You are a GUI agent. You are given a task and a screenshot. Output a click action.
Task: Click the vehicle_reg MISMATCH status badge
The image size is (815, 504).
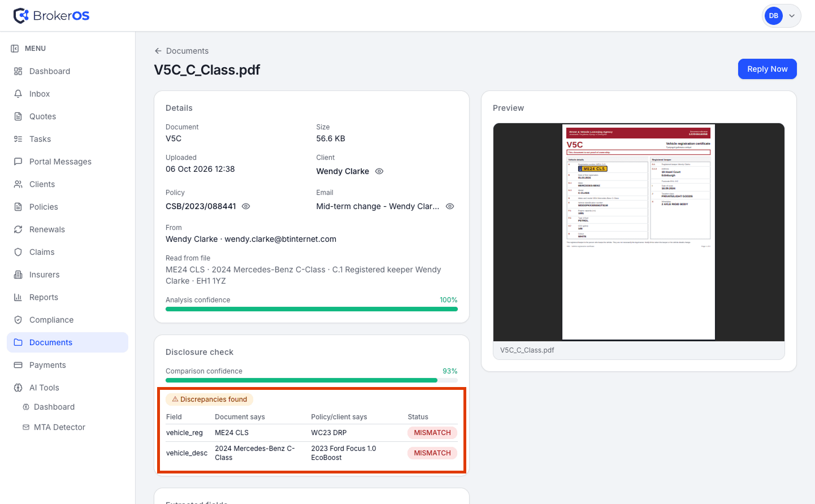(432, 433)
